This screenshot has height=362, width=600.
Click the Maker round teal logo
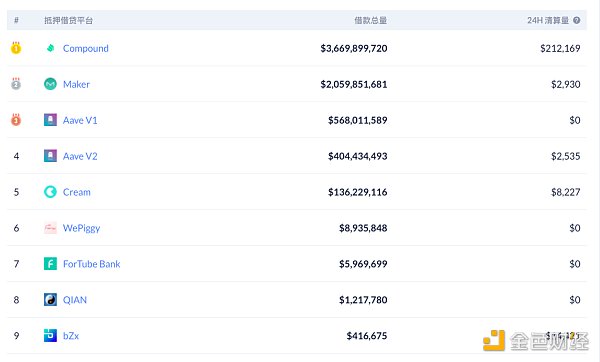click(50, 84)
